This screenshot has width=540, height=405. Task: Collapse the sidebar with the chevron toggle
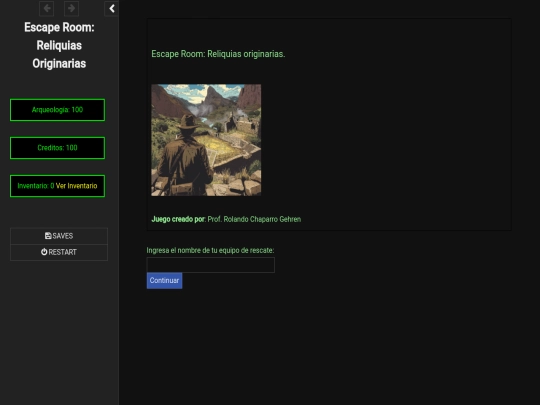point(112,8)
